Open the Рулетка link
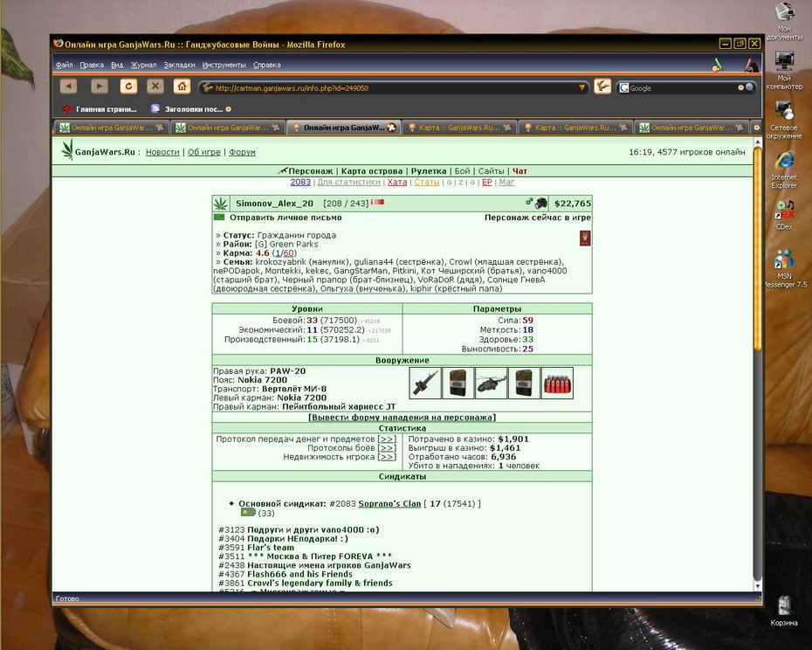 429,171
